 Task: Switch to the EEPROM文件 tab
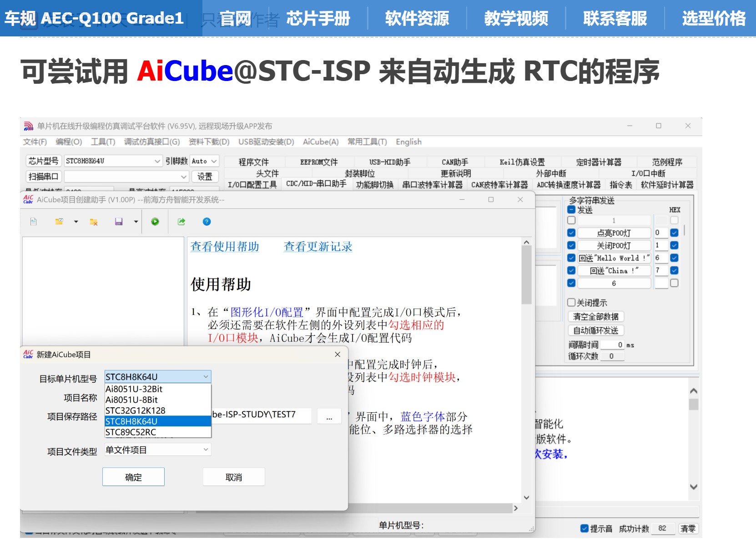pos(319,162)
